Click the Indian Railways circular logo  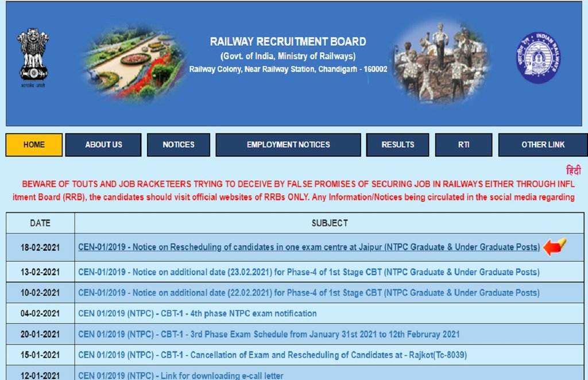point(539,57)
